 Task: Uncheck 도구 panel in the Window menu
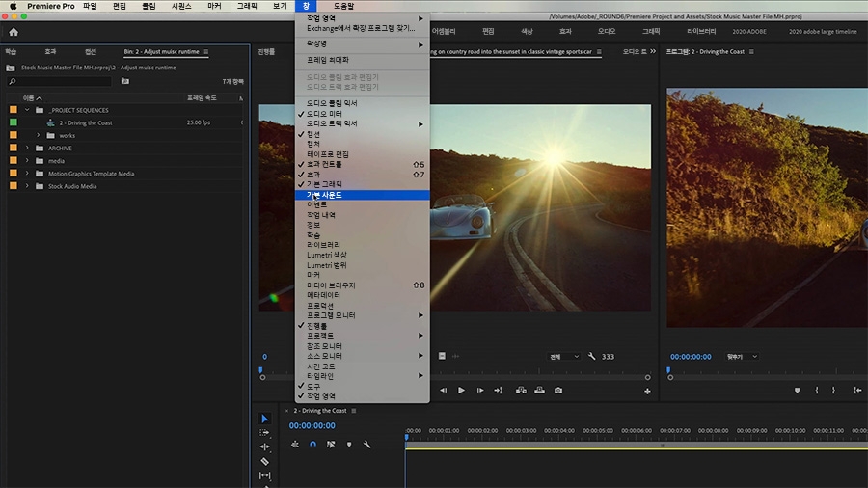coord(313,386)
